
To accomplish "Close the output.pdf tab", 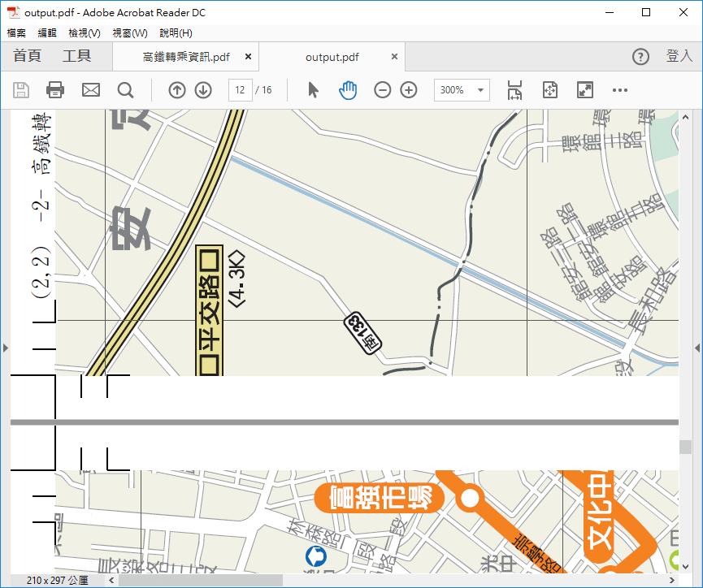I will point(395,57).
